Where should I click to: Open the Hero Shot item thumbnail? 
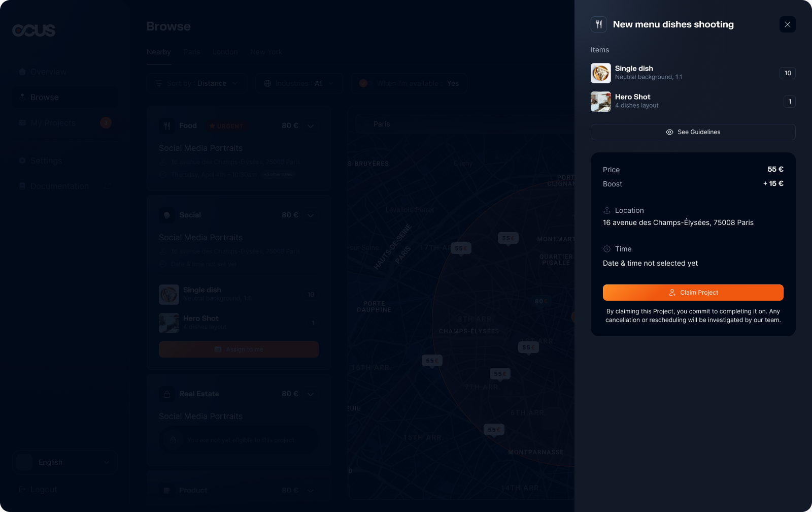coord(601,102)
